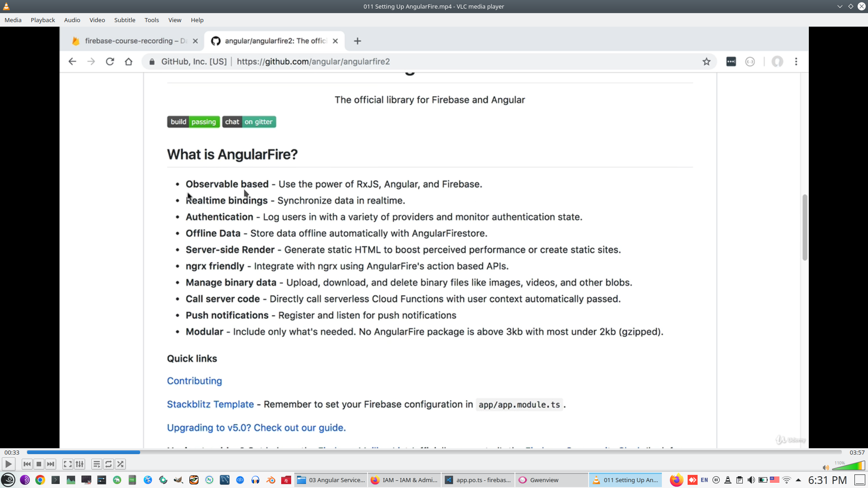Open the Playback menu
This screenshot has height=488, width=868.
[42, 20]
